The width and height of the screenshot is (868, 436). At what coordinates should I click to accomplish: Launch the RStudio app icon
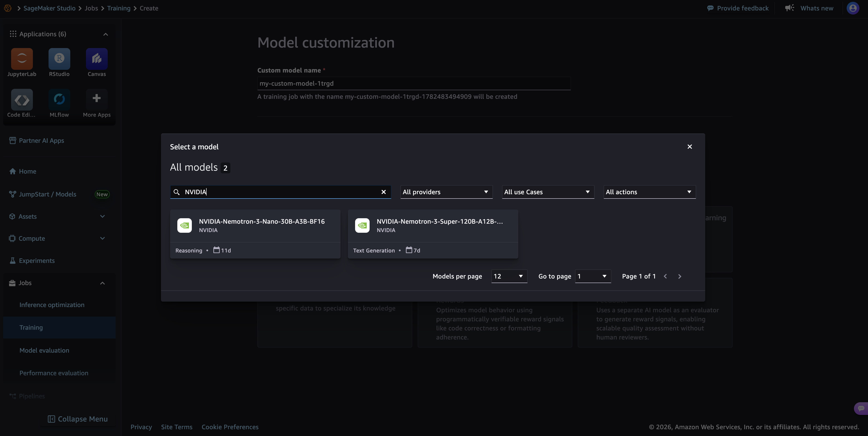click(59, 59)
